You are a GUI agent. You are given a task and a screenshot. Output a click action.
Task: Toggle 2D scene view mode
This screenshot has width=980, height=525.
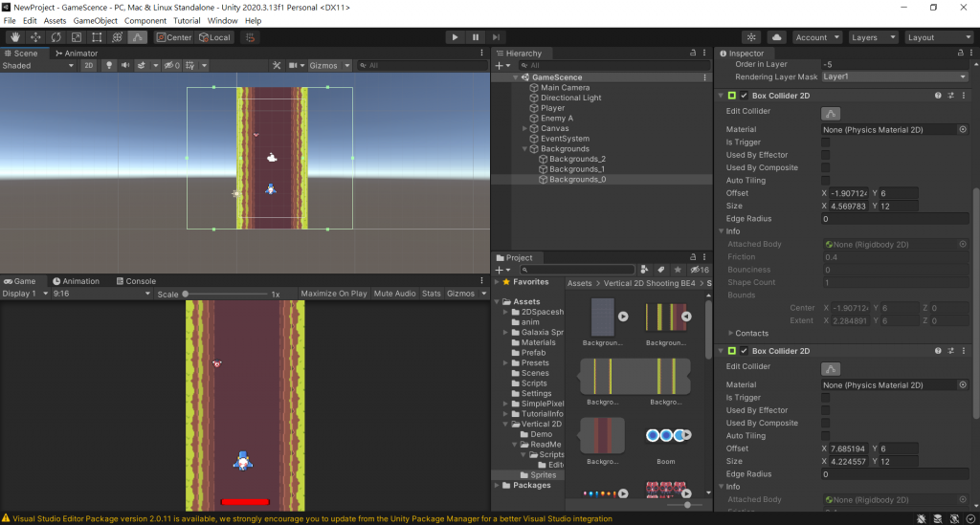[x=89, y=66]
